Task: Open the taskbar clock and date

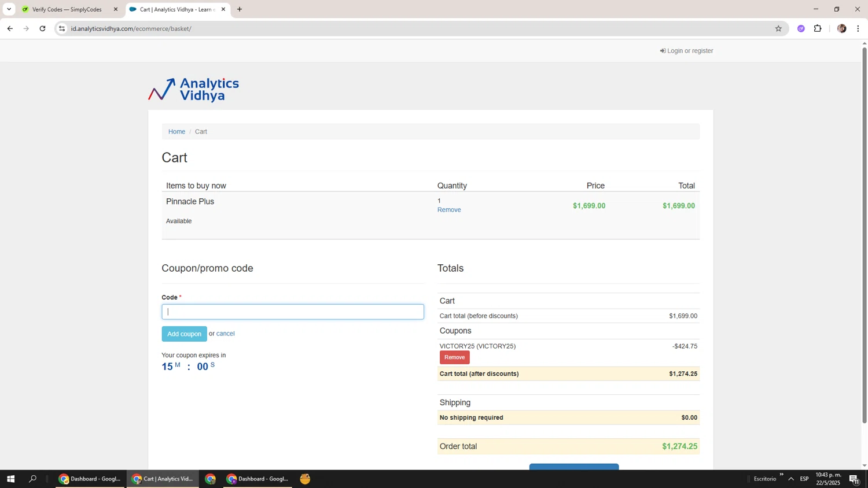Action: [x=828, y=479]
